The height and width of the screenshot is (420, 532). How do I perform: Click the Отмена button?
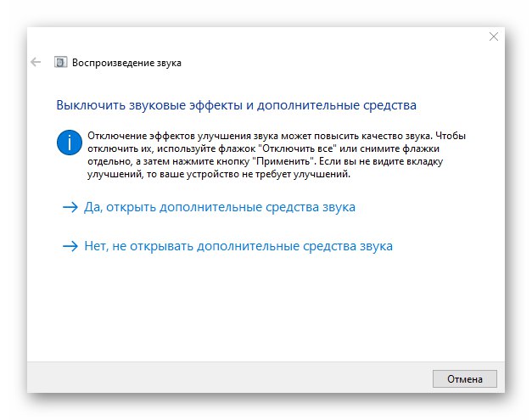[464, 379]
